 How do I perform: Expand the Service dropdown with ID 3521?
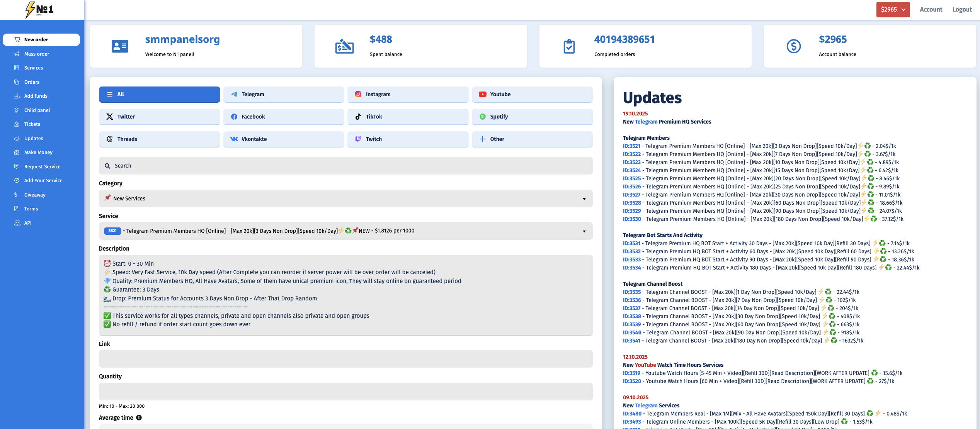pyautogui.click(x=345, y=231)
